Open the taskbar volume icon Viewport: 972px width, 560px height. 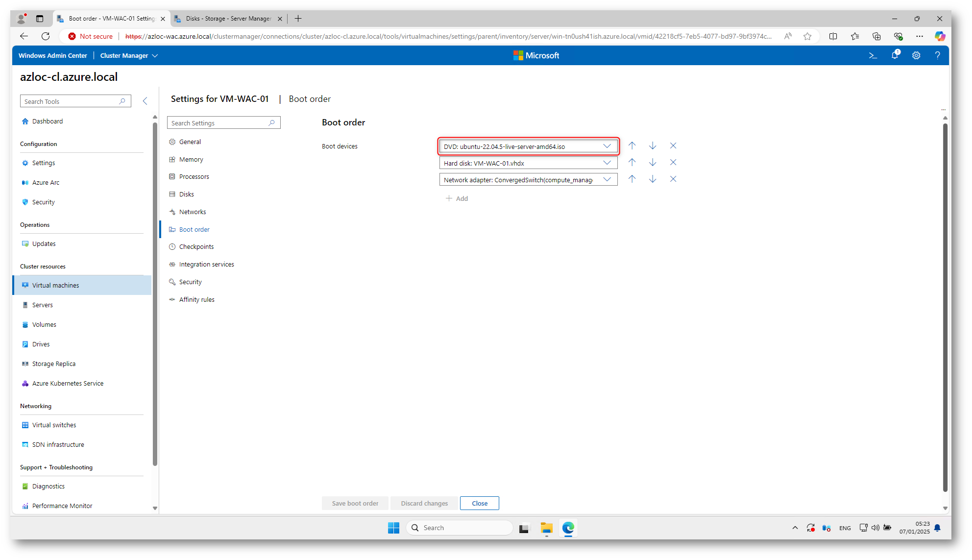[875, 528]
